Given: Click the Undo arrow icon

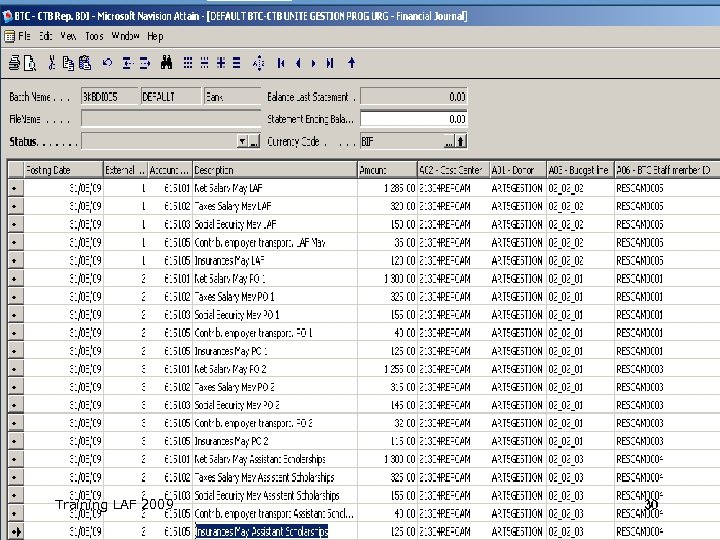Looking at the screenshot, I should (x=107, y=63).
